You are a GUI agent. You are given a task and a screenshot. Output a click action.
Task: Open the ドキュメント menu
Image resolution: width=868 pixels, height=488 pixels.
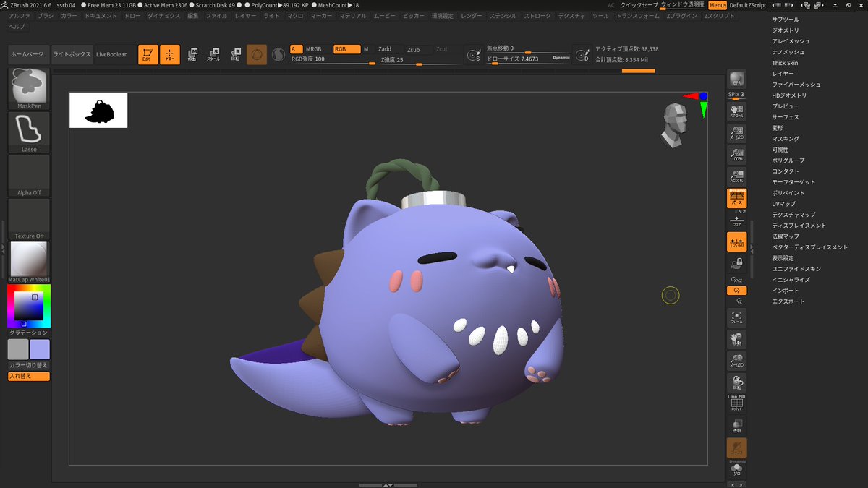(x=101, y=15)
